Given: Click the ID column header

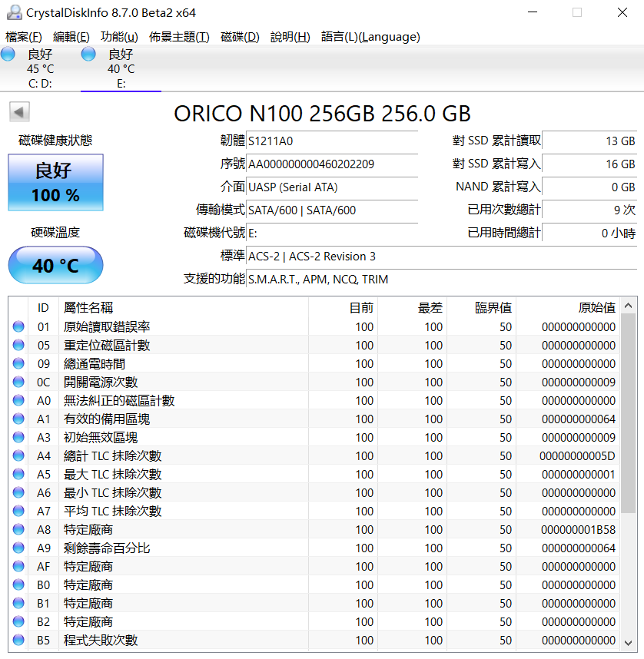Looking at the screenshot, I should click(43, 308).
